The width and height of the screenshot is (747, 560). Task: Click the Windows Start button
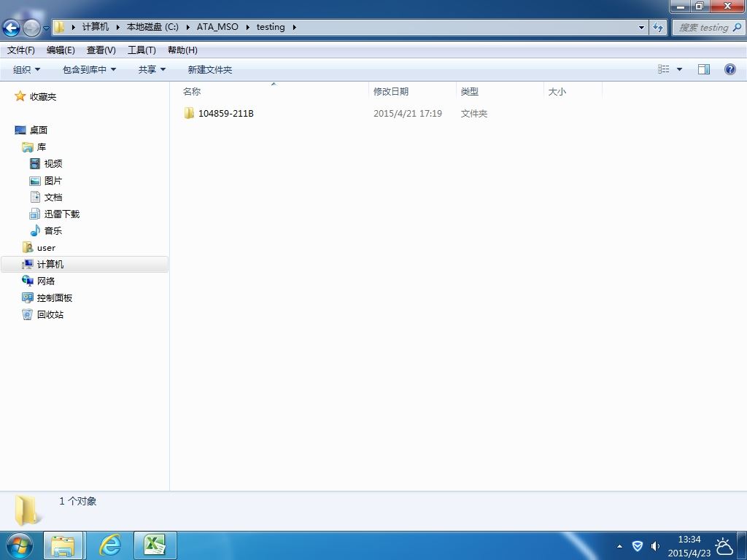click(x=19, y=545)
